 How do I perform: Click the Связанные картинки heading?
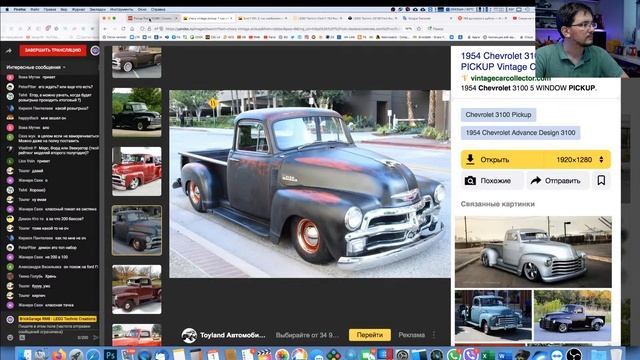click(x=498, y=204)
